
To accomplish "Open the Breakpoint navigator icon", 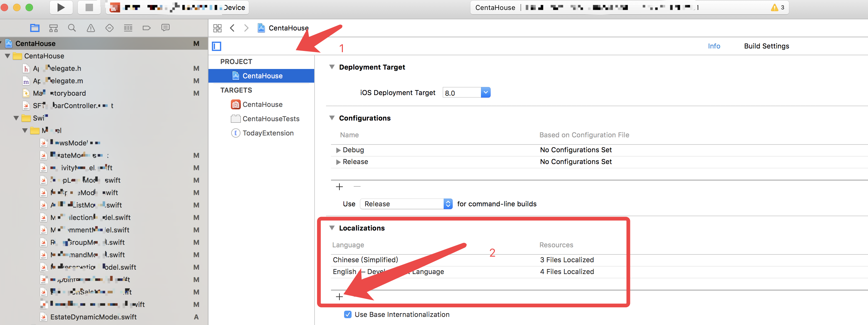I will [147, 28].
